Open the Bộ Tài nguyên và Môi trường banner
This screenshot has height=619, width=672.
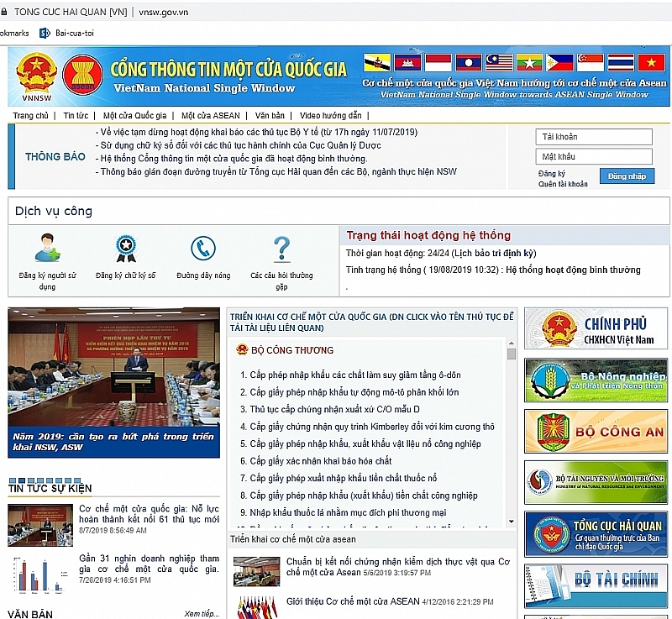[596, 482]
